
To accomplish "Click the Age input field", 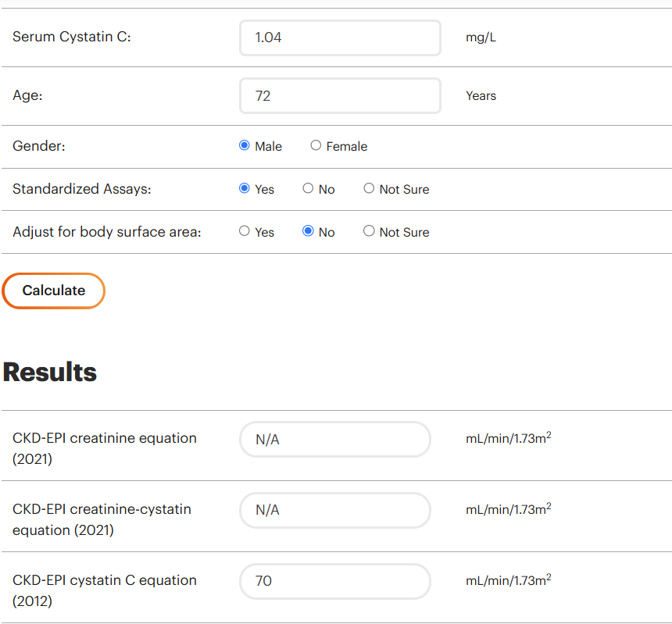I will (340, 95).
